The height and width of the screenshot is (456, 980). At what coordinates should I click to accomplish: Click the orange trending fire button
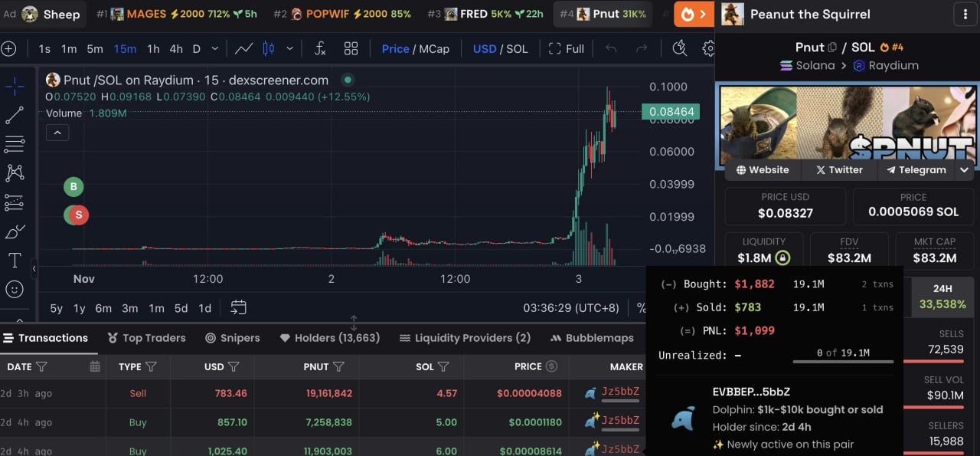(x=694, y=14)
